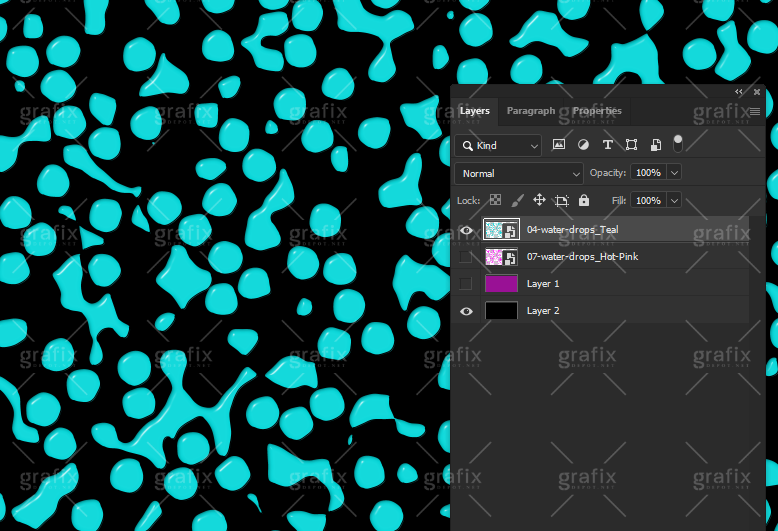Open the Kind filter dropdown
This screenshot has height=531, width=778.
click(x=498, y=146)
